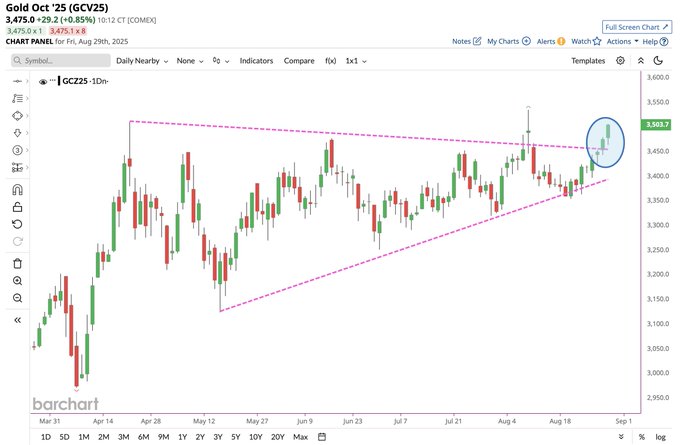This screenshot has height=445, width=680.
Task: Open the Fibonacci/text annotations tool
Action: (x=17, y=98)
